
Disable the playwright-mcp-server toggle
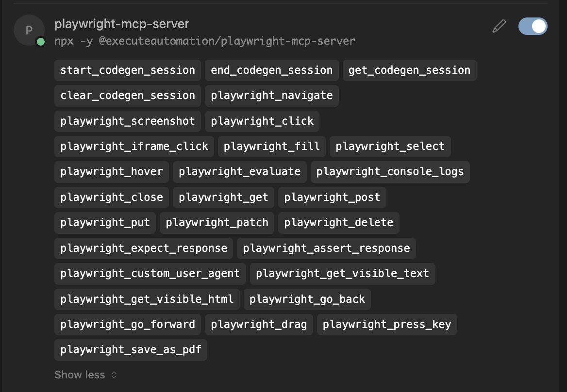coord(533,26)
